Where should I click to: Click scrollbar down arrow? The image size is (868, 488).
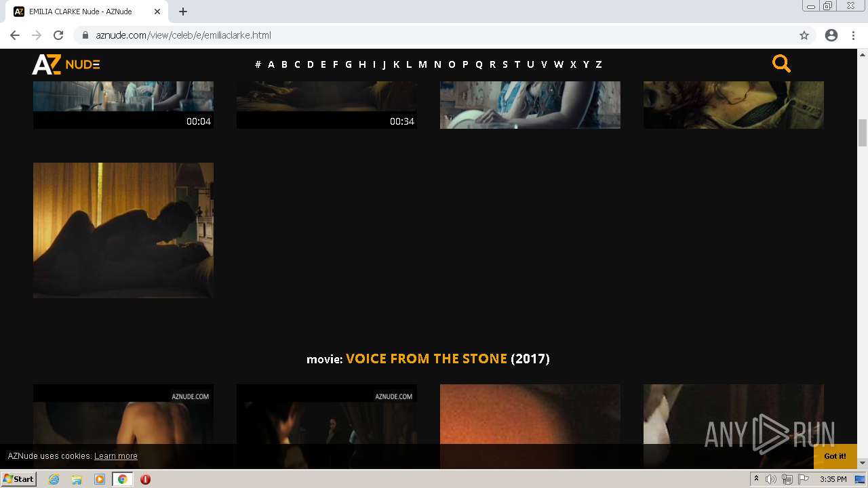[863, 463]
